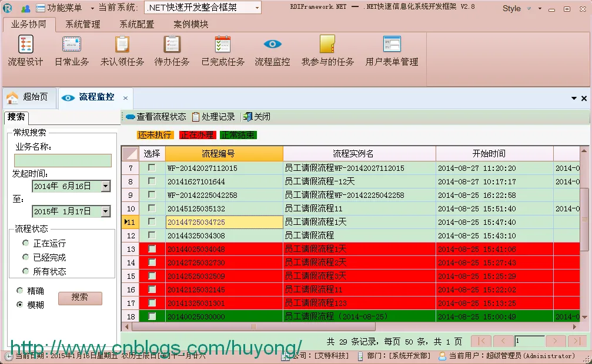Screen dimensions: 592x364
Task: Open the 流程设计 workflow design icon
Action: [26, 44]
